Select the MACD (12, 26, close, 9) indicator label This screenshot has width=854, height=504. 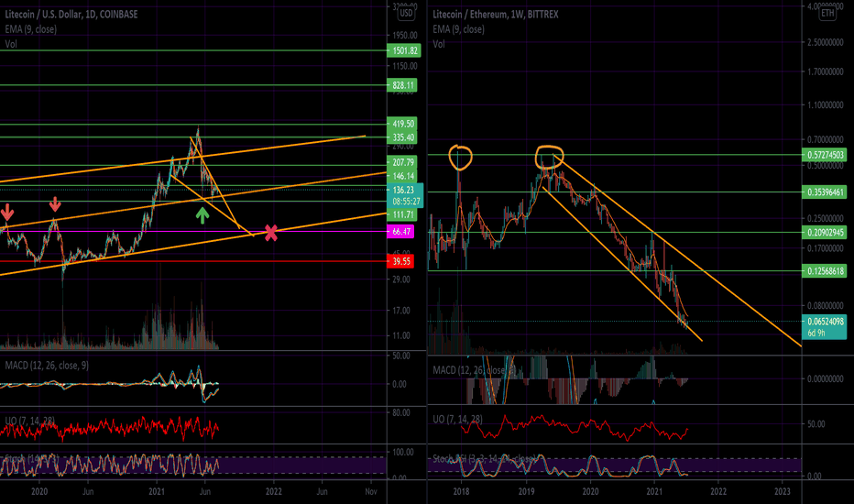click(47, 366)
